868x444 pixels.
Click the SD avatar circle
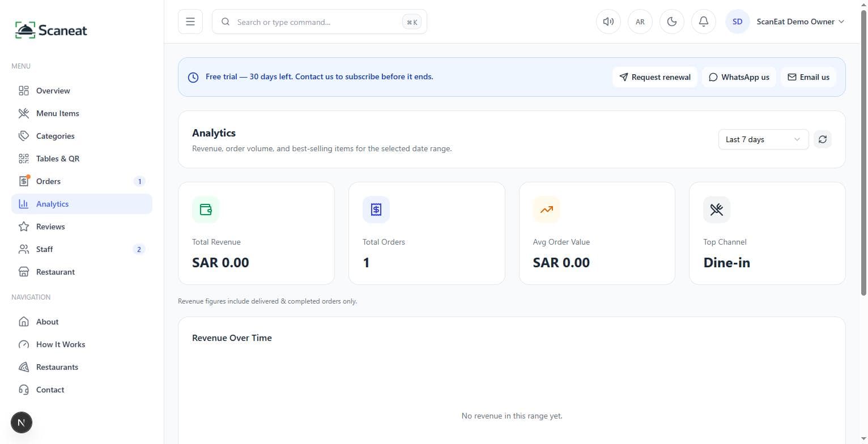738,22
